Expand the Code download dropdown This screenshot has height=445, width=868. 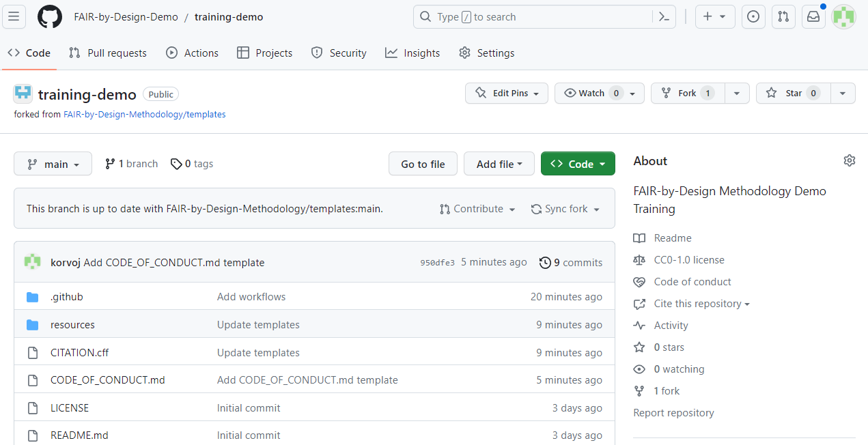coord(578,163)
